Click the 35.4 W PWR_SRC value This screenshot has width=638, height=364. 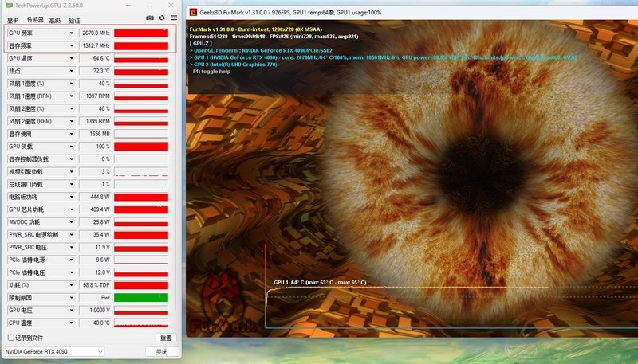pos(95,234)
